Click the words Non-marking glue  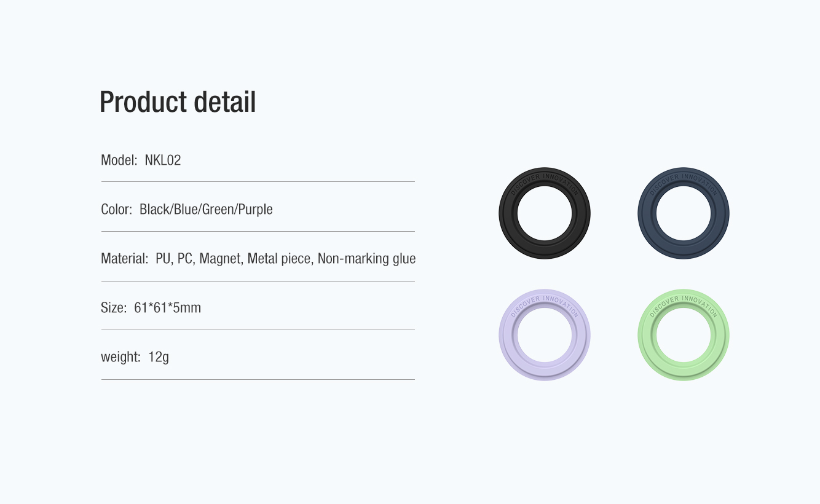(x=366, y=259)
